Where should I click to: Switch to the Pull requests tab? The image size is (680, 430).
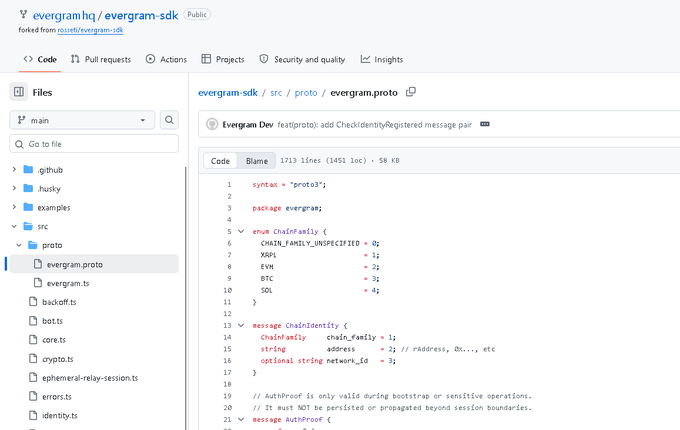101,59
